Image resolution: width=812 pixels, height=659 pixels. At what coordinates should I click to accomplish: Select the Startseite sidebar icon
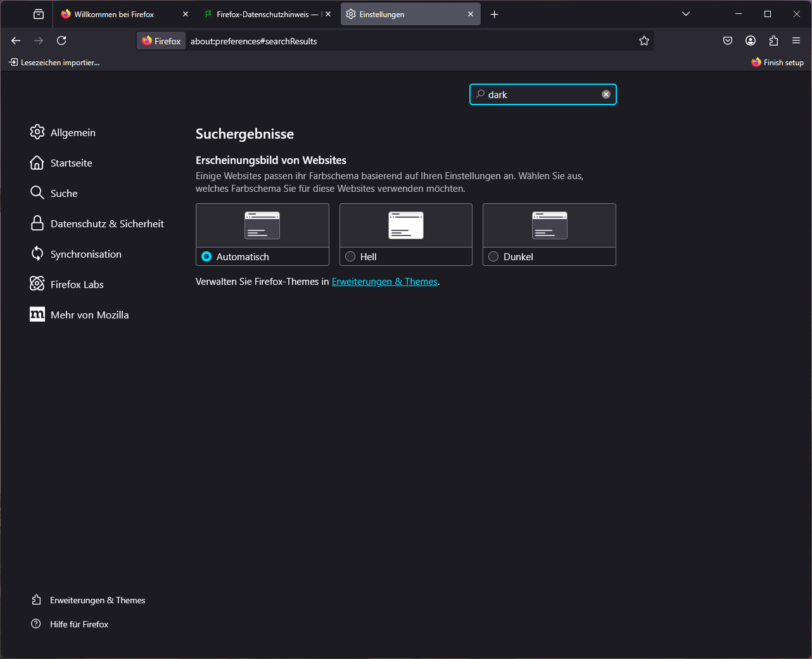71,163
